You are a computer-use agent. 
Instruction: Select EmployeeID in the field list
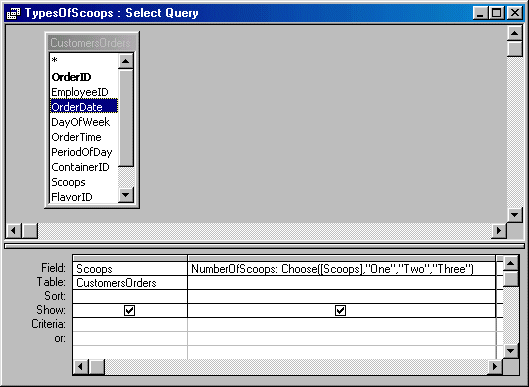click(x=84, y=92)
